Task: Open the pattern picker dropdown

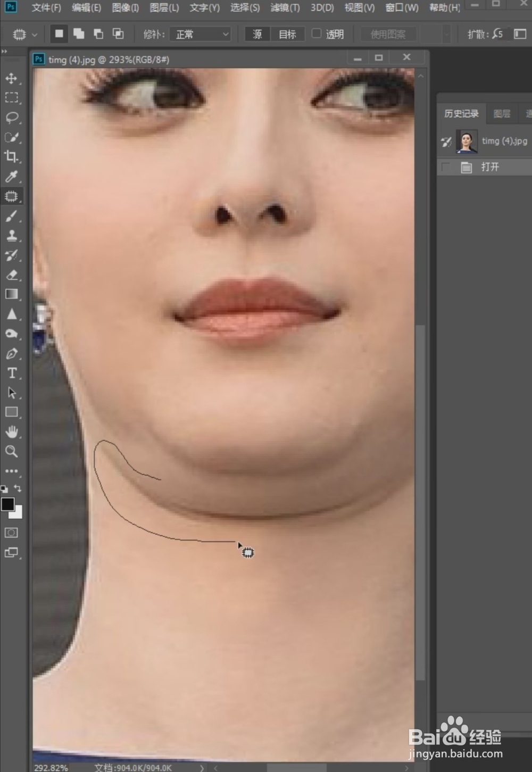Action: [x=446, y=34]
